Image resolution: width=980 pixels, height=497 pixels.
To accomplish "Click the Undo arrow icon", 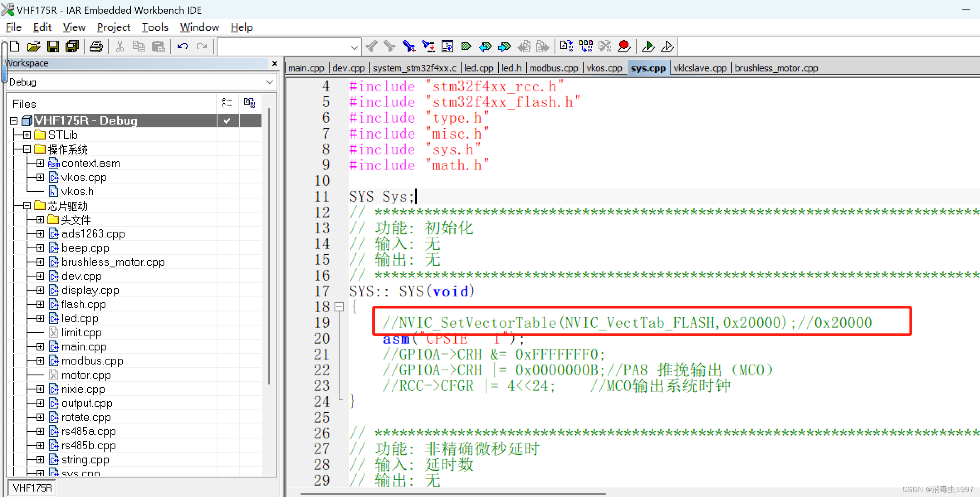I will (x=183, y=47).
